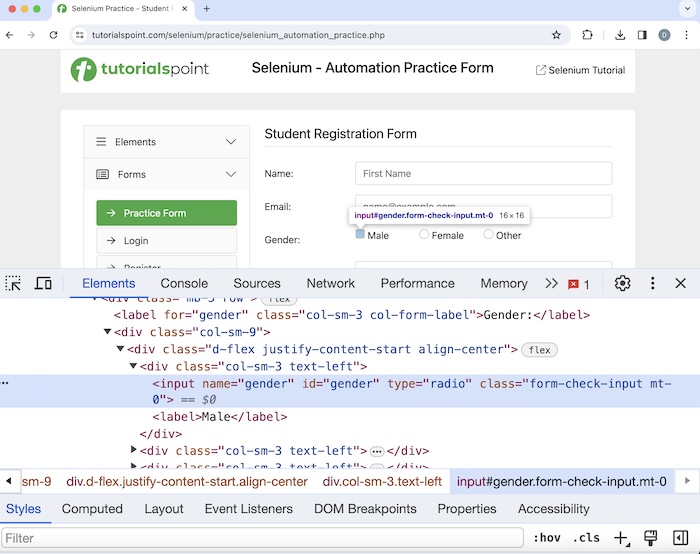Click the Practice Form button
Image resolution: width=700 pixels, height=554 pixels.
coord(166,213)
